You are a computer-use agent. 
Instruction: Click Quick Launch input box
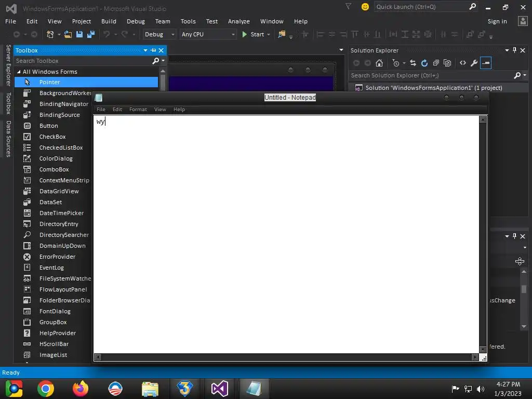point(421,7)
